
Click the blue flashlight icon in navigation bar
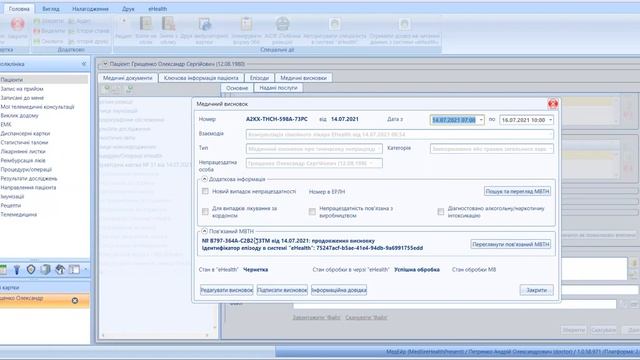pyautogui.click(x=17, y=269)
